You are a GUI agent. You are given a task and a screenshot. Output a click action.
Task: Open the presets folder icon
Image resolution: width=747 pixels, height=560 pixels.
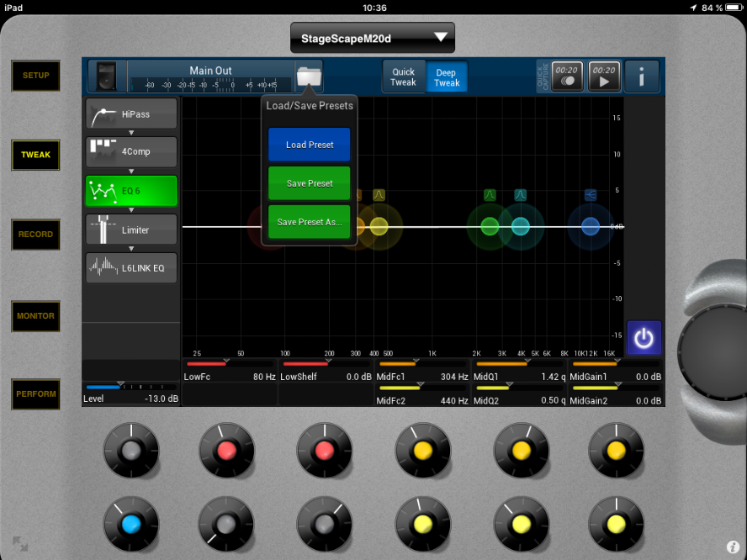pyautogui.click(x=309, y=77)
